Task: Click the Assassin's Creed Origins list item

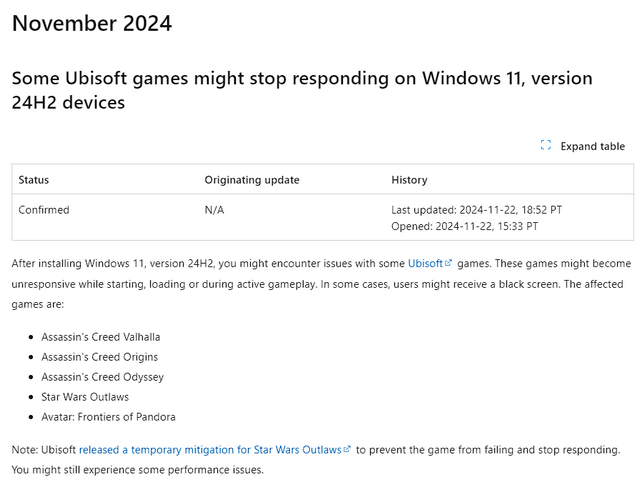Action: pyautogui.click(x=99, y=357)
